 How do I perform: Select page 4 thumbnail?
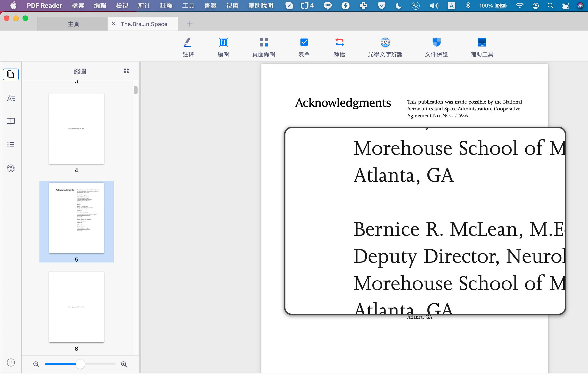pos(77,129)
